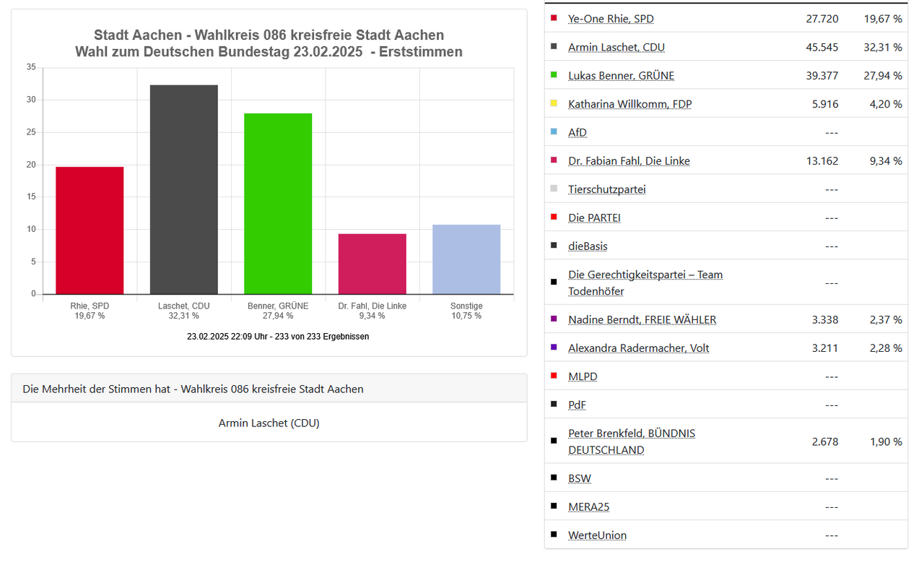Click the dark gray CDU color swatch
Screen dimensions: 924x565
pyautogui.click(x=554, y=46)
